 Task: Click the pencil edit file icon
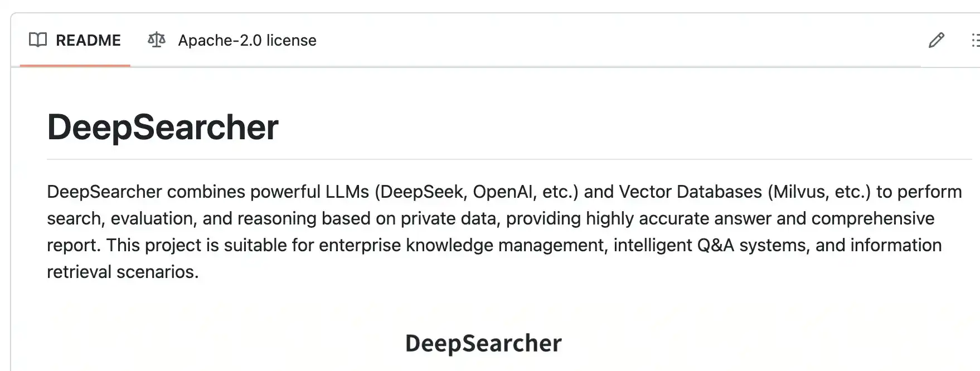(937, 40)
